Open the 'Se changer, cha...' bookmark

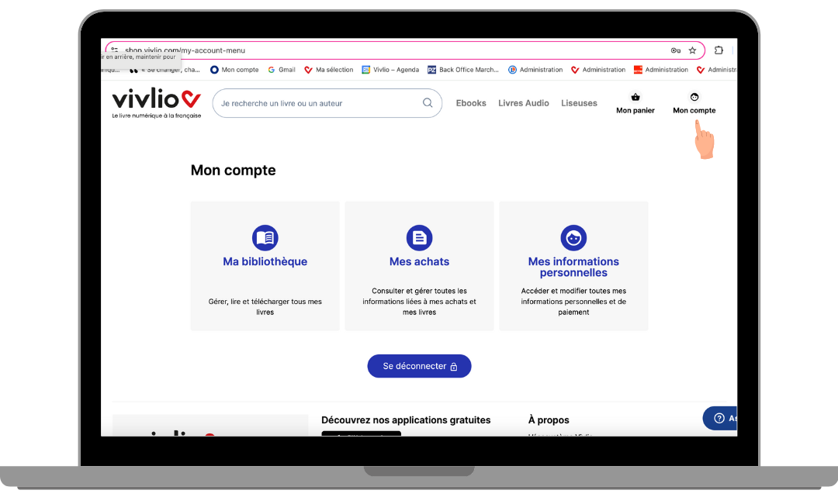click(164, 70)
